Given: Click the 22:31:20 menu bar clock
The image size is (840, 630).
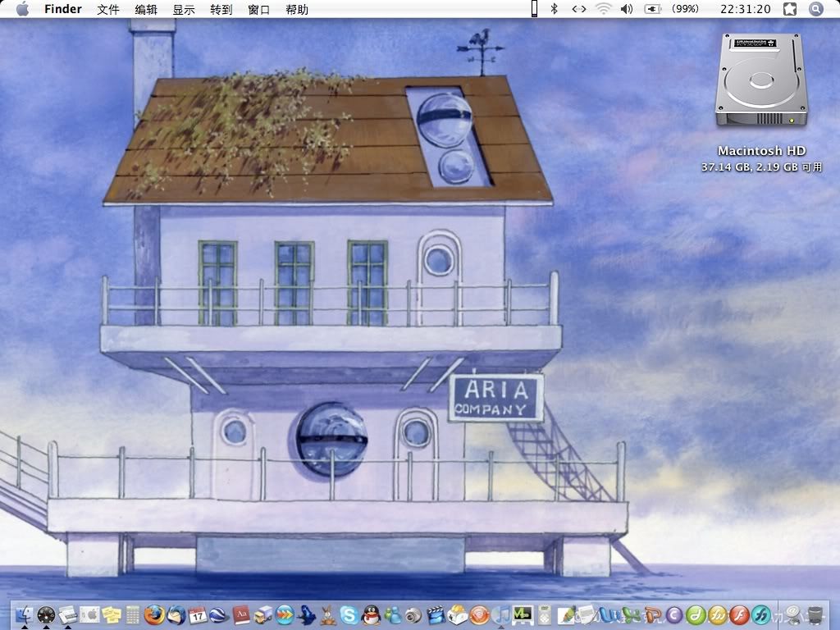Looking at the screenshot, I should (x=745, y=9).
